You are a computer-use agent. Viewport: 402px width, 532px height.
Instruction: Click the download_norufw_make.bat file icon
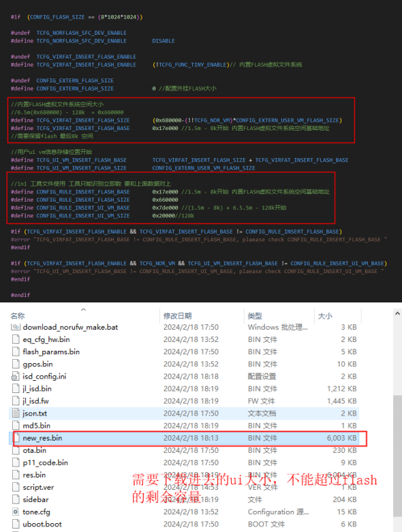(16, 327)
